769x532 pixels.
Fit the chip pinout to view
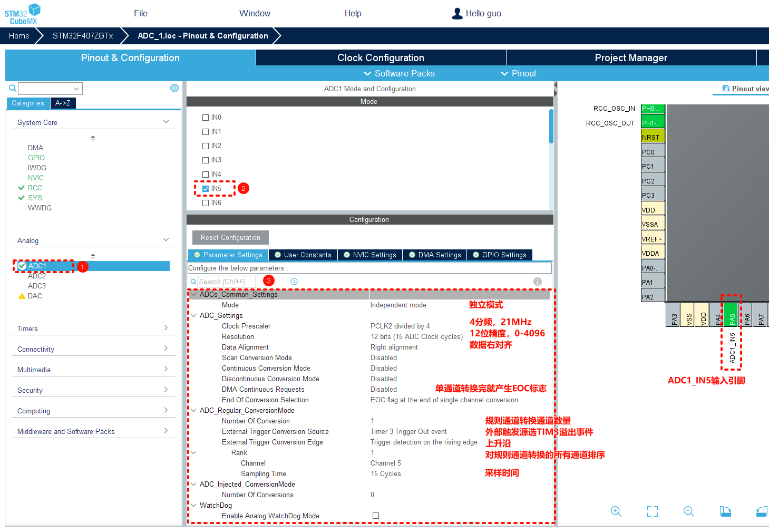(653, 511)
